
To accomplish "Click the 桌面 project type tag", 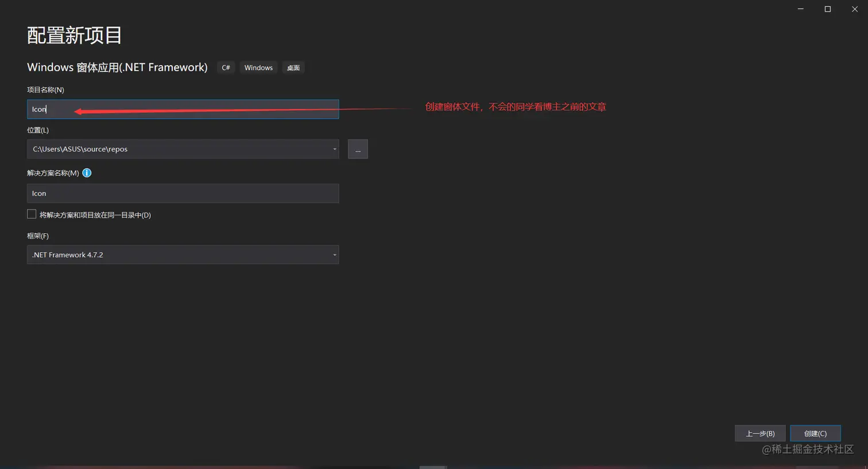I will tap(293, 68).
